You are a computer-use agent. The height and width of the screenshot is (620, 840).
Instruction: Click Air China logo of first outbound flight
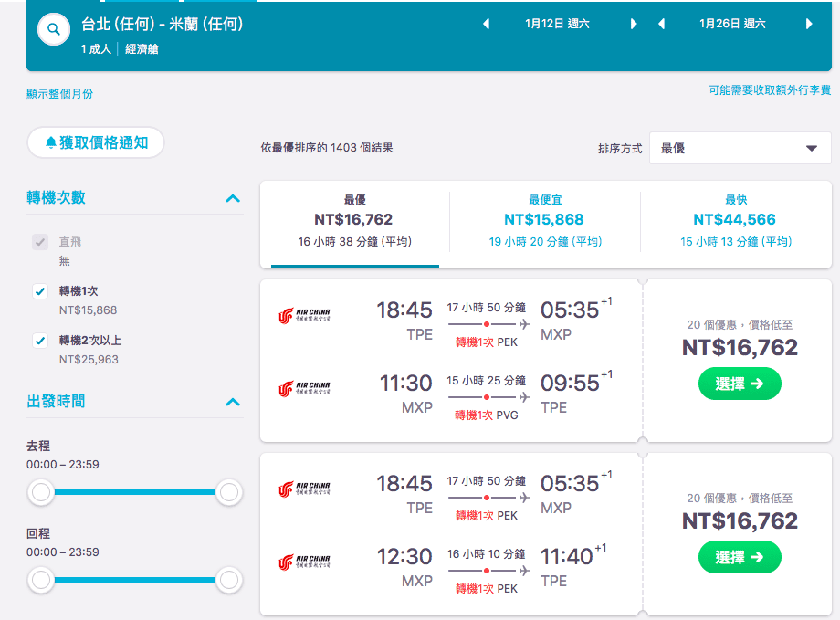[304, 315]
